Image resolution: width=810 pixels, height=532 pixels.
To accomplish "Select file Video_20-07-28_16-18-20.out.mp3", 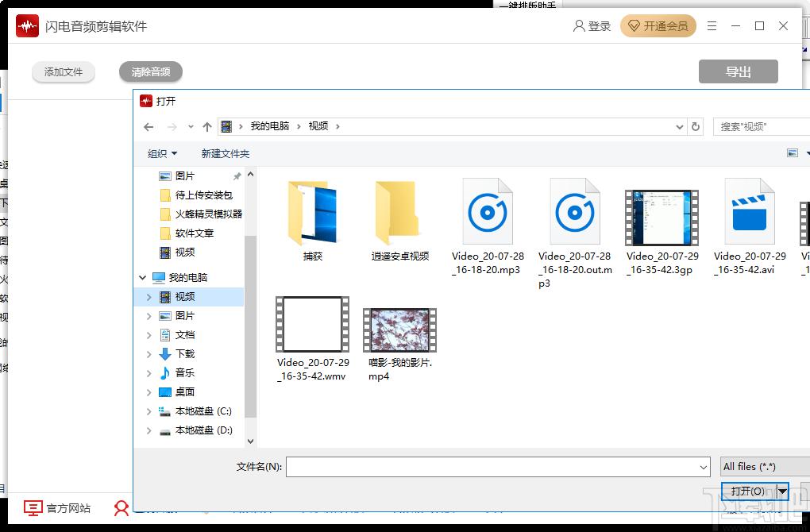I will click(574, 233).
